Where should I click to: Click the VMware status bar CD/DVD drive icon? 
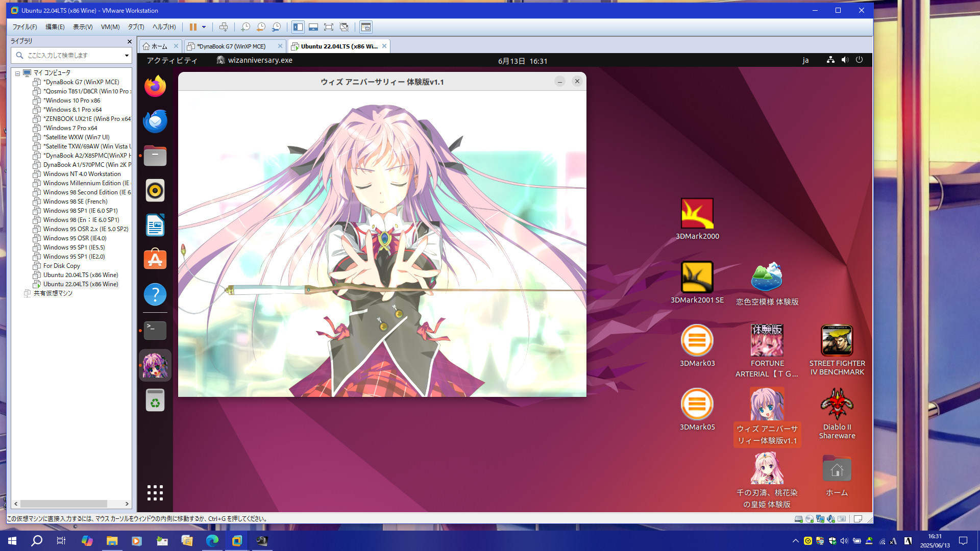[x=810, y=519]
